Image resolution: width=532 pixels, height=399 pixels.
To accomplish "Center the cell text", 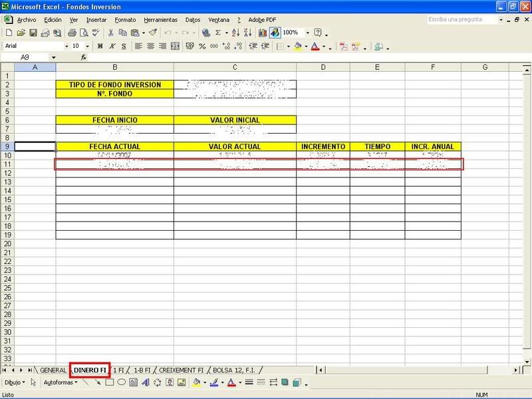I will (x=150, y=46).
